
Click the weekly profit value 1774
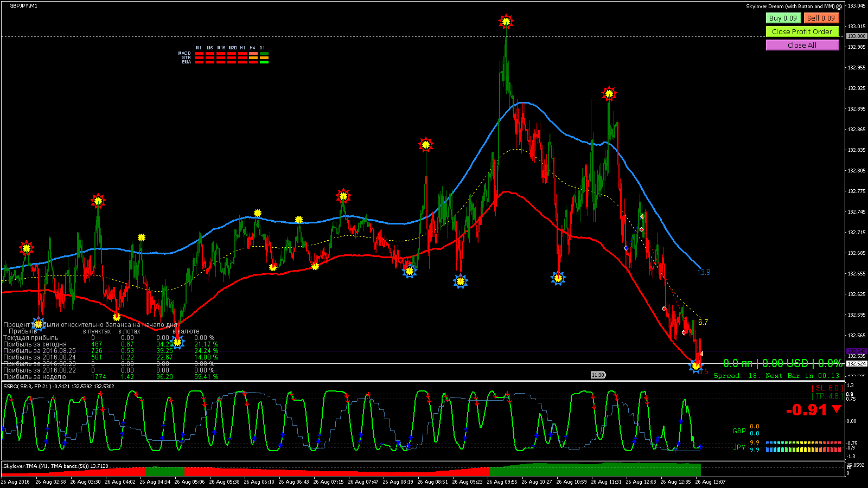point(99,376)
